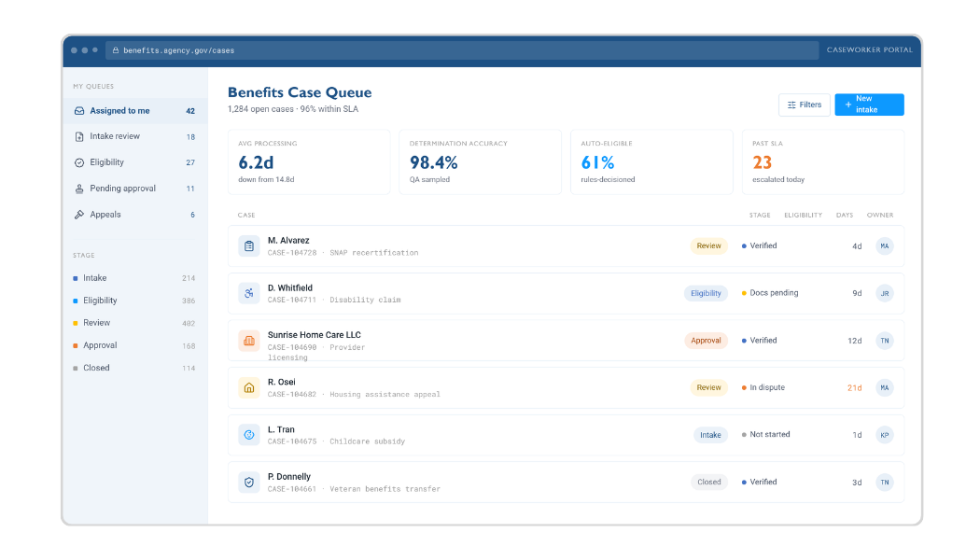Open the M. Alvarez case

coord(566,246)
